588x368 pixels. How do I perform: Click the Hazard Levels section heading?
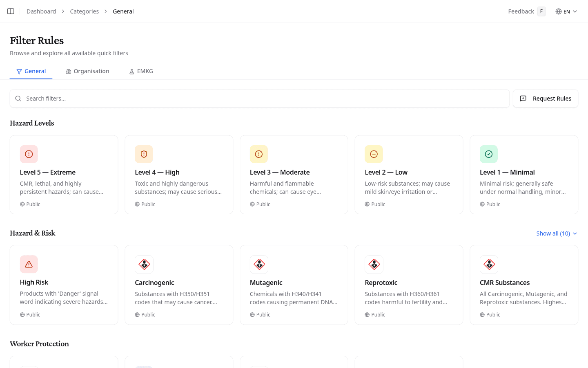click(x=32, y=123)
